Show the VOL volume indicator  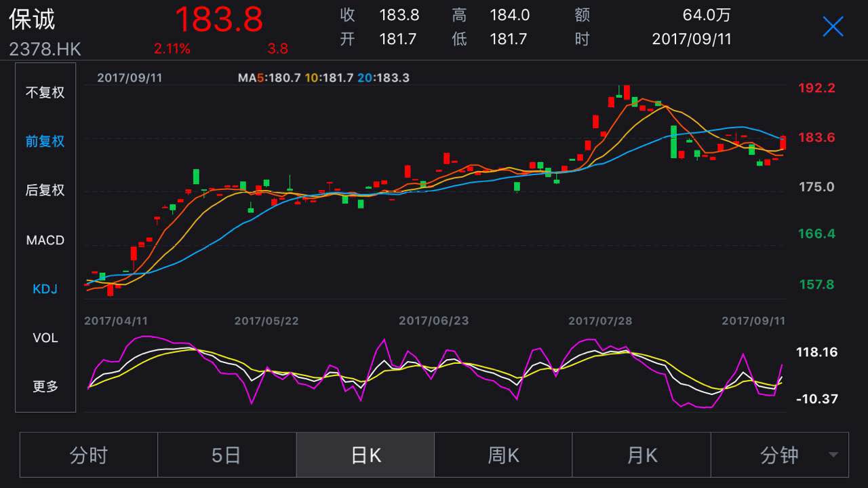(x=45, y=337)
